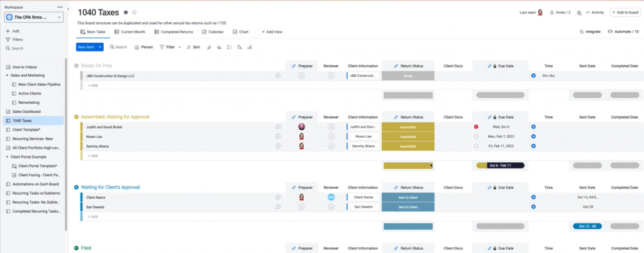Open conversation for J&B Construction item
The image size is (644, 253).
278,76
